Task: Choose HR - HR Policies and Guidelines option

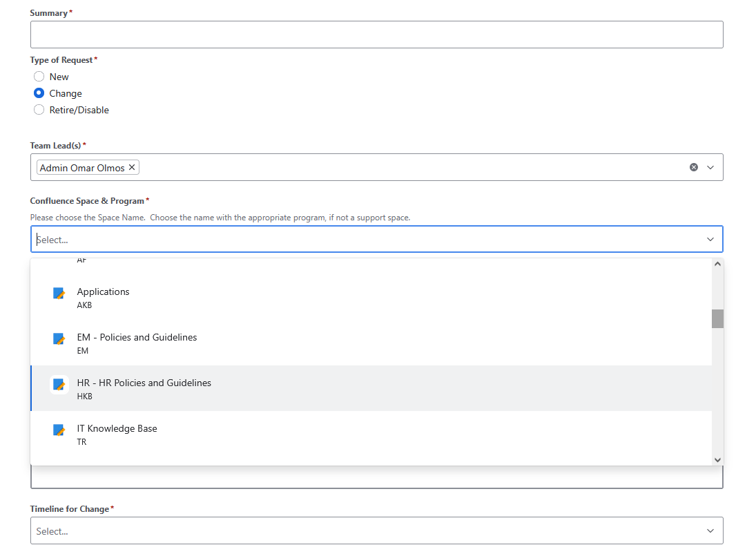Action: click(371, 388)
